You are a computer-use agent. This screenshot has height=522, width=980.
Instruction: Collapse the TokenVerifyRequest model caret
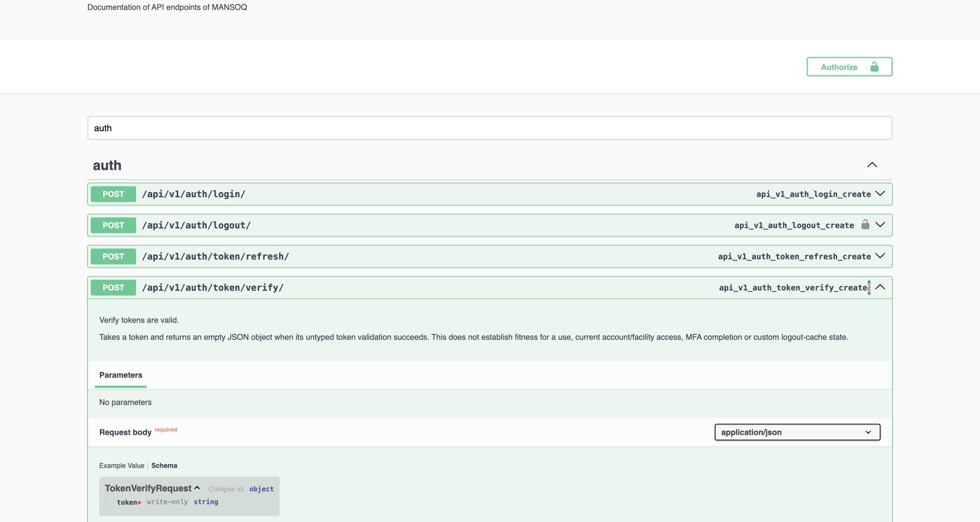(x=197, y=488)
